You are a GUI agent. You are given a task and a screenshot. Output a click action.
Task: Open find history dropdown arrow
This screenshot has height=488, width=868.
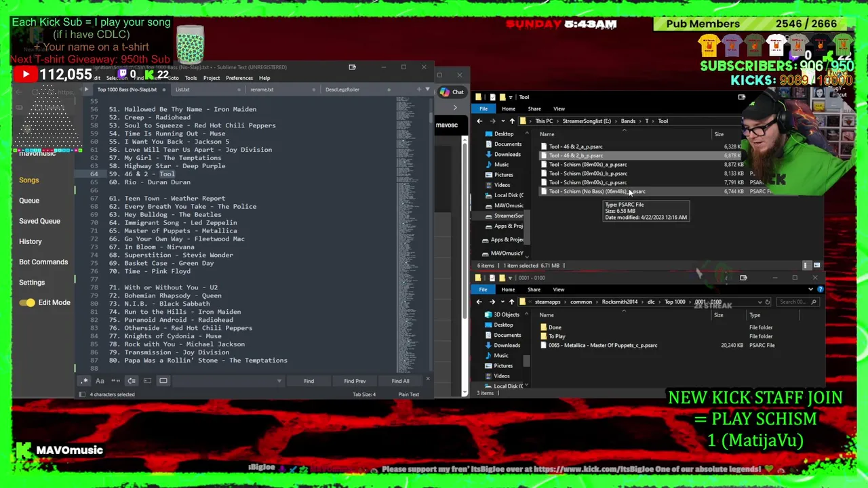(x=279, y=381)
